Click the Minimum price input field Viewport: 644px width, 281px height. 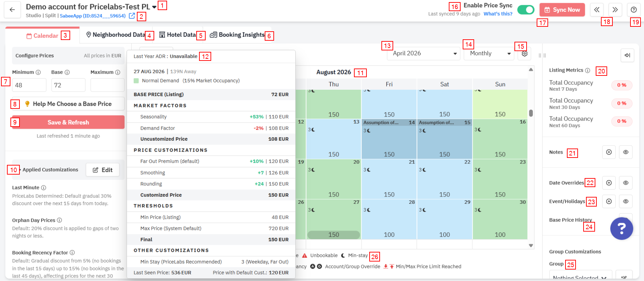[29, 85]
